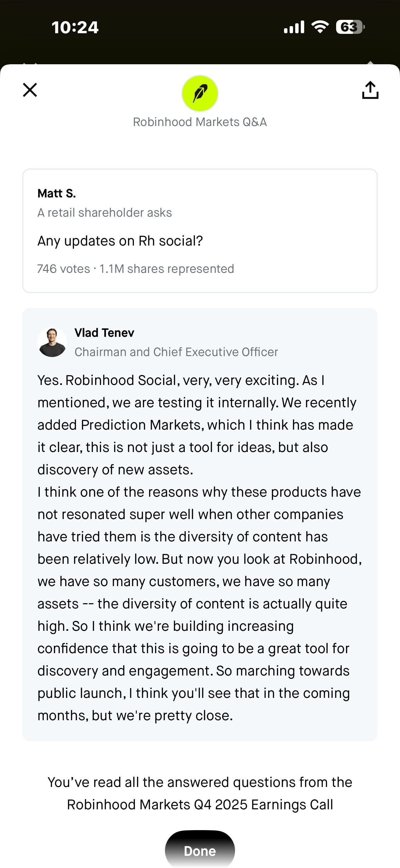The width and height of the screenshot is (400, 868).
Task: Tap the Wi-Fi icon in status bar
Action: tap(320, 27)
